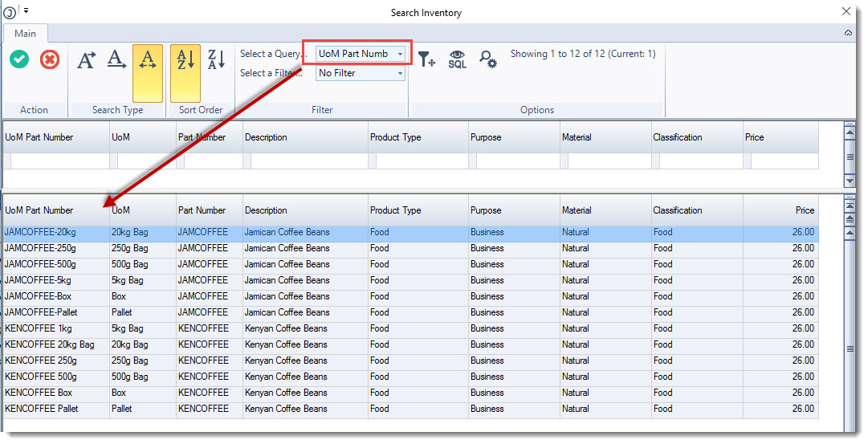Viewport: 868px width, 444px height.
Task: Sort results by UoM Part Number column header
Action: point(56,210)
